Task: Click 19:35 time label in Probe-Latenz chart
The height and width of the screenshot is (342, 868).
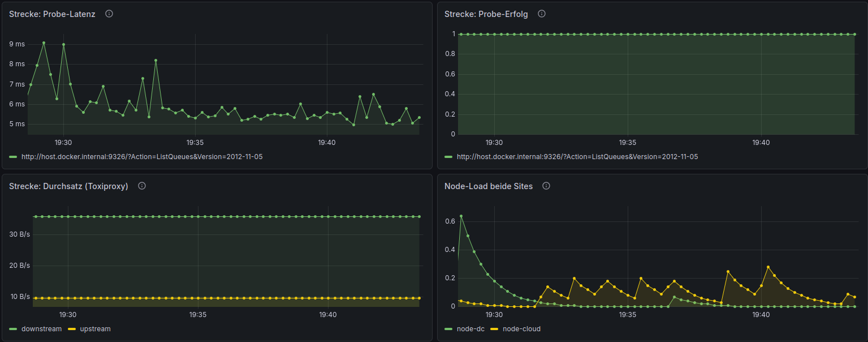Action: 195,143
